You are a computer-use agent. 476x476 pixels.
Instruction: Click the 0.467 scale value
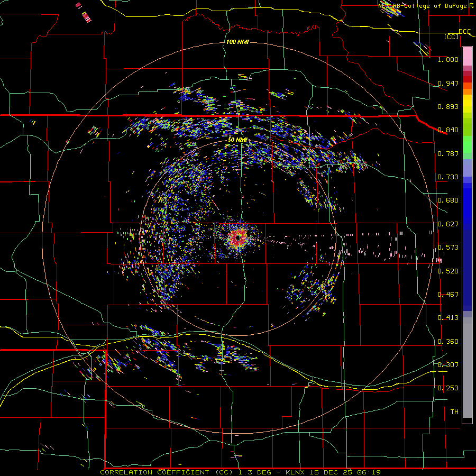tap(448, 295)
